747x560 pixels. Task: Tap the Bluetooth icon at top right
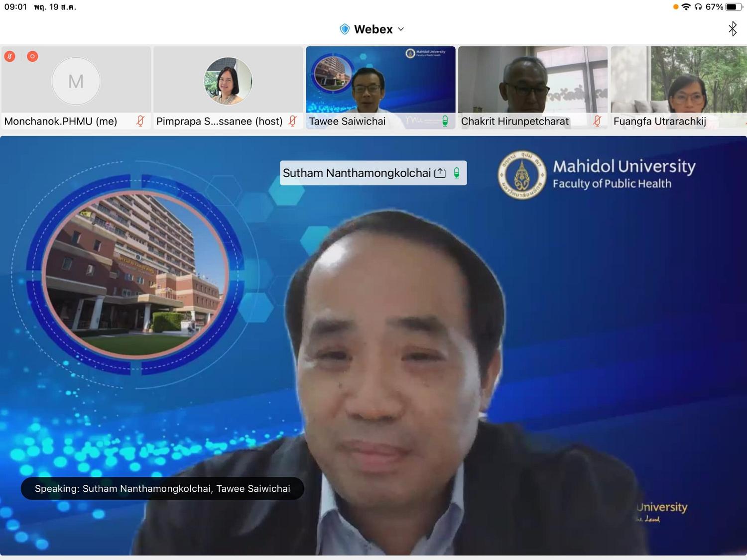coord(733,29)
